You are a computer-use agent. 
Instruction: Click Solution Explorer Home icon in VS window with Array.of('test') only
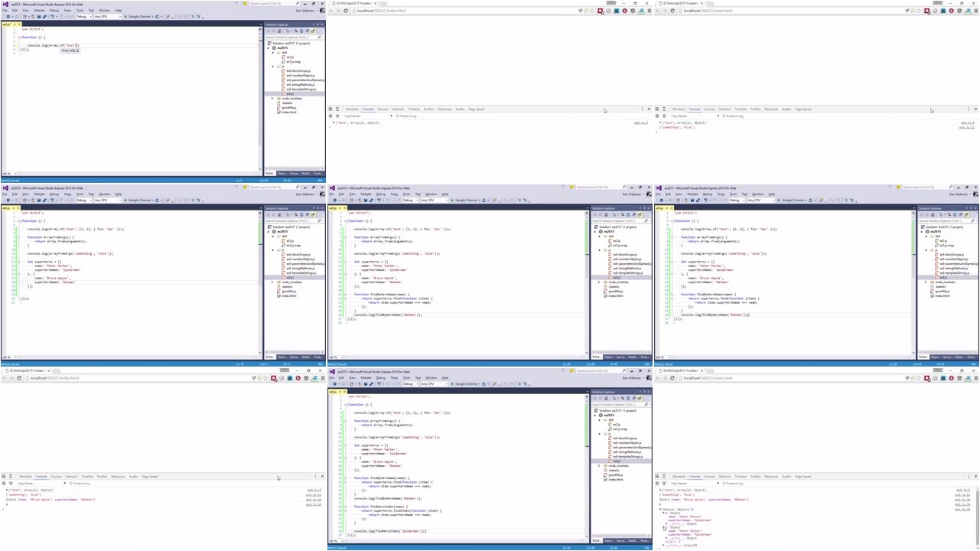[x=279, y=31]
